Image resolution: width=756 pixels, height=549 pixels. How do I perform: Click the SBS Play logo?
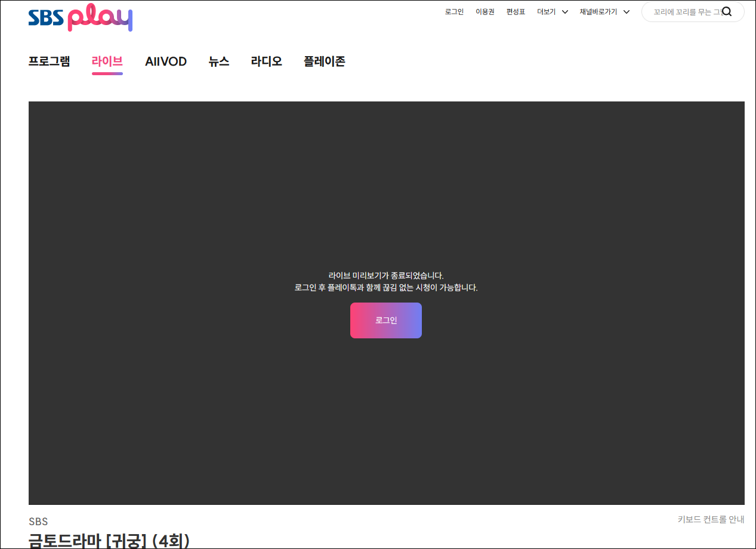pyautogui.click(x=80, y=17)
